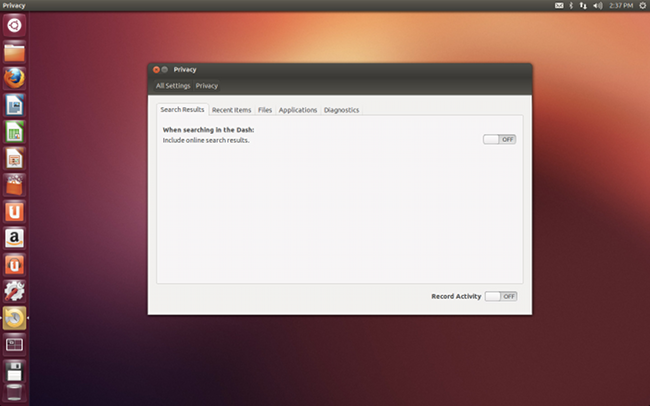650x406 pixels.
Task: Minimize the Privacy window
Action: tap(165, 69)
